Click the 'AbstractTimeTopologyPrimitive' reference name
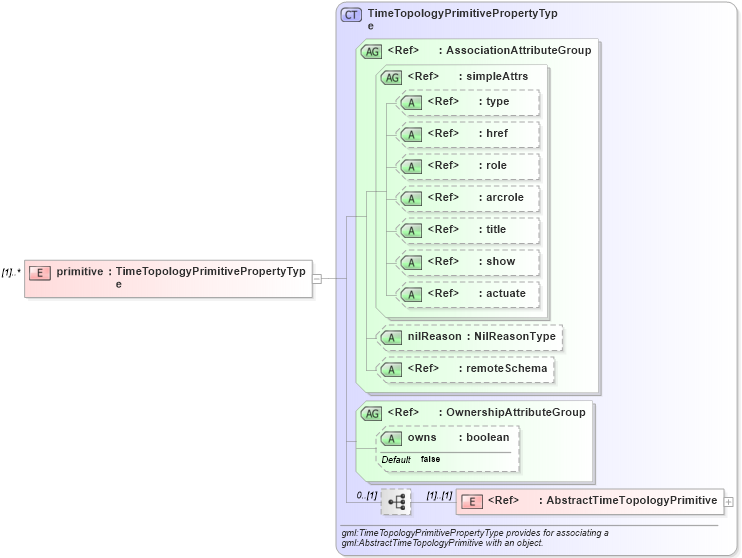742x558 pixels. (632, 500)
